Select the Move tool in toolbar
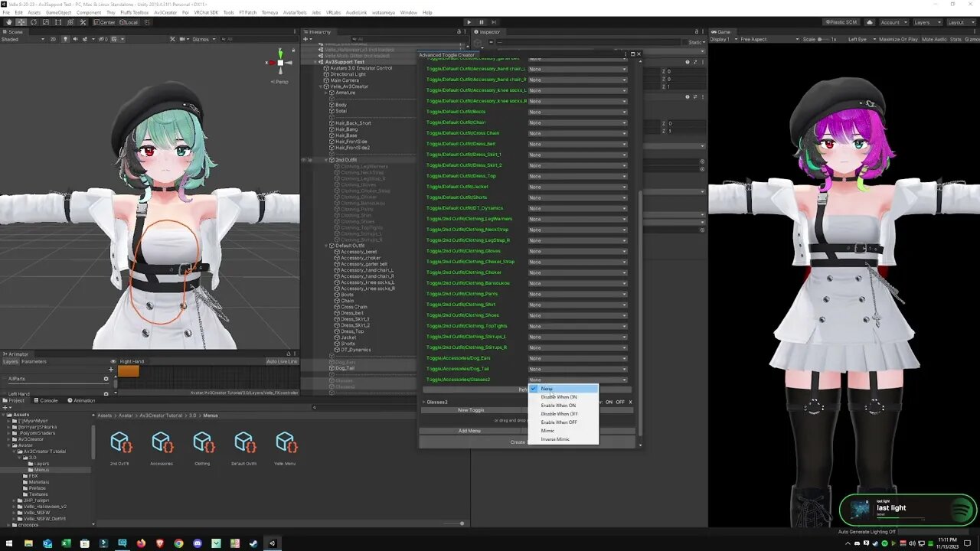Viewport: 980px width, 551px height. coord(21,22)
